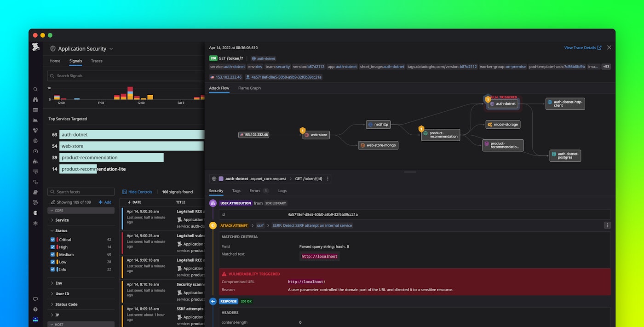The width and height of the screenshot is (644, 327).
Task: Click the Search facets input field
Action: coord(80,191)
